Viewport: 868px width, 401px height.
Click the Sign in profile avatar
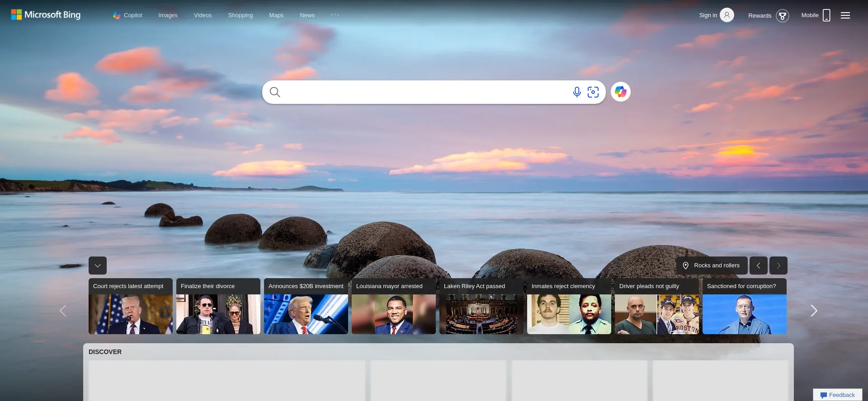726,15
